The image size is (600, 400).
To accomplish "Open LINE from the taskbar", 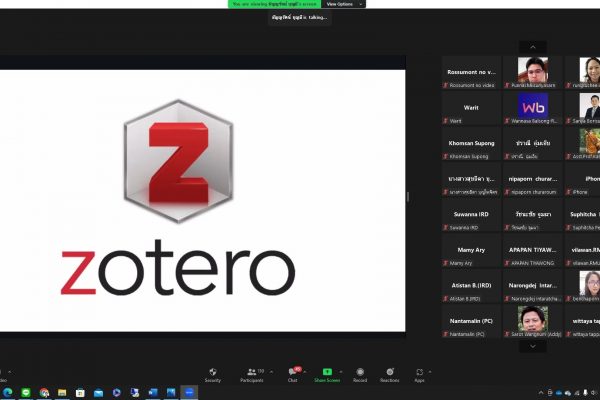I will (26, 392).
